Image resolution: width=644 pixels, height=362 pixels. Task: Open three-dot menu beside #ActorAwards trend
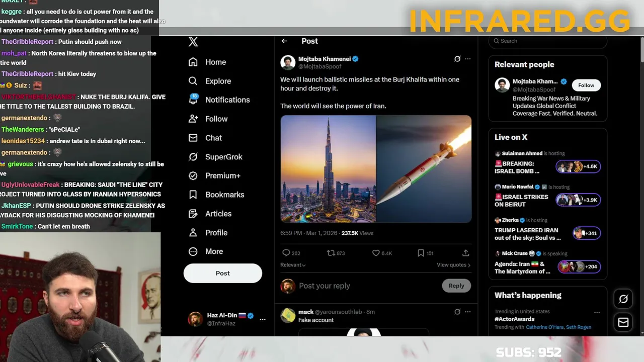coord(597,312)
